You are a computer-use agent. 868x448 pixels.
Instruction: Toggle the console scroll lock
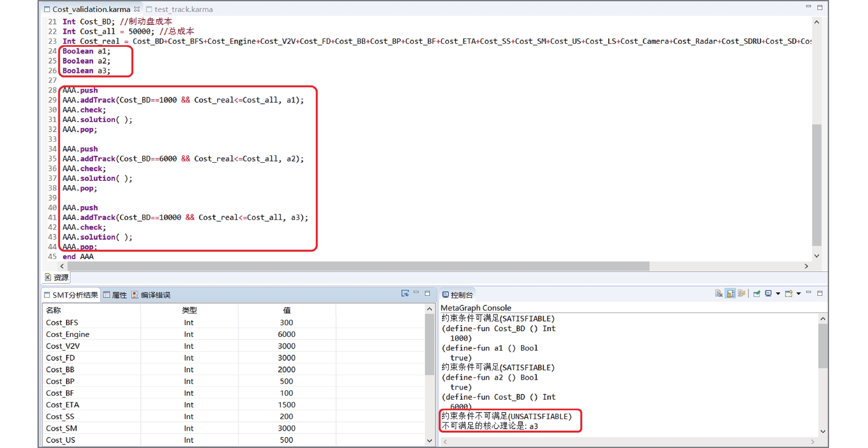(730, 294)
